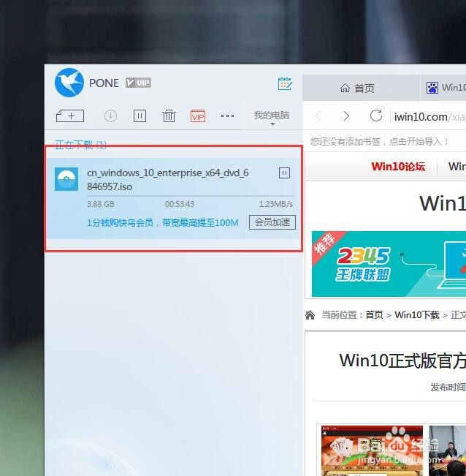
Task: Click the Xunlei bird logo avatar
Action: 69,83
